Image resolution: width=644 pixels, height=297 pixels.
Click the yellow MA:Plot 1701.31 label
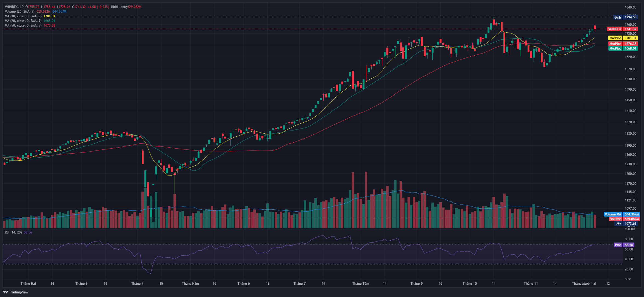pos(623,38)
